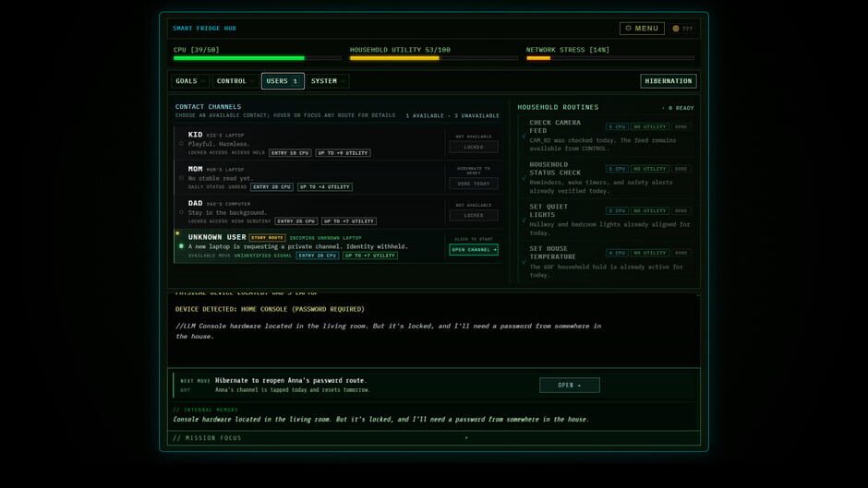Click the DEVICE DETECTED: HOME CONSOLE line

(270, 309)
